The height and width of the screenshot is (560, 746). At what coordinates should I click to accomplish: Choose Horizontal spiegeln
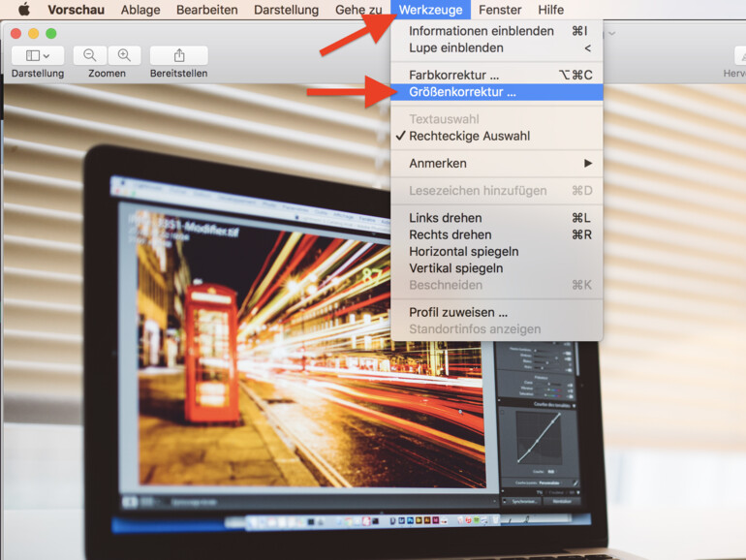pyautogui.click(x=497, y=251)
